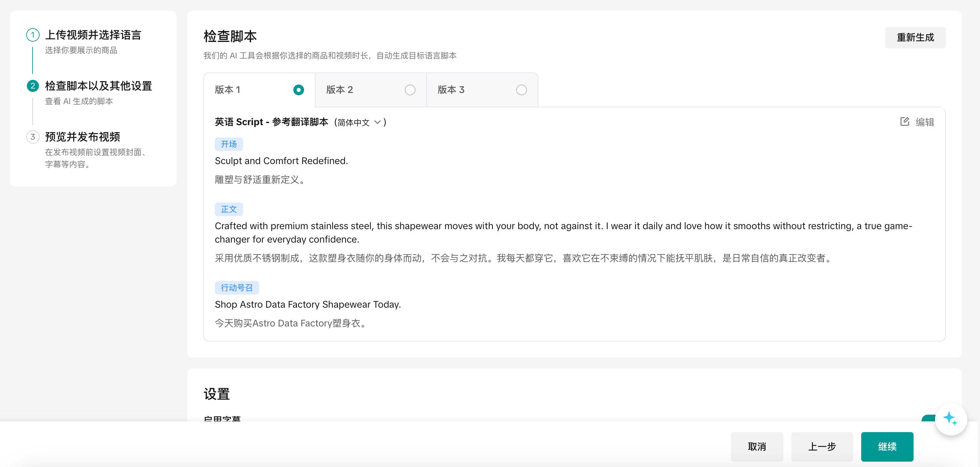Click step 2 filled circle icon
Viewport: 980px width, 467px height.
tap(33, 86)
